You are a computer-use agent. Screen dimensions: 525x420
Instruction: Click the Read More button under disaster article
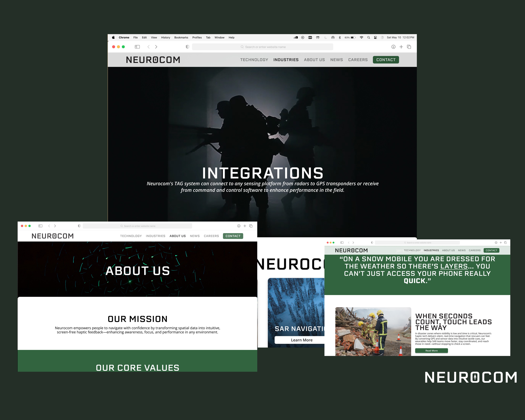(x=431, y=351)
